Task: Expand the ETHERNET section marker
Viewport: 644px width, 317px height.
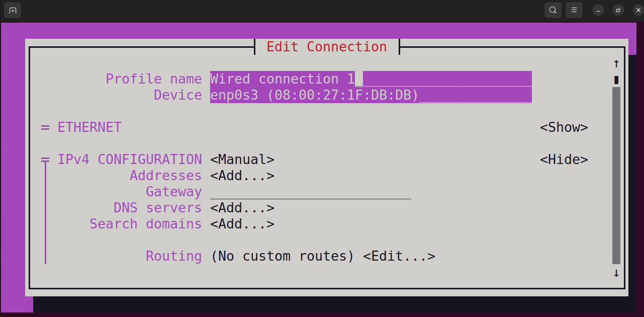Action: click(x=45, y=127)
